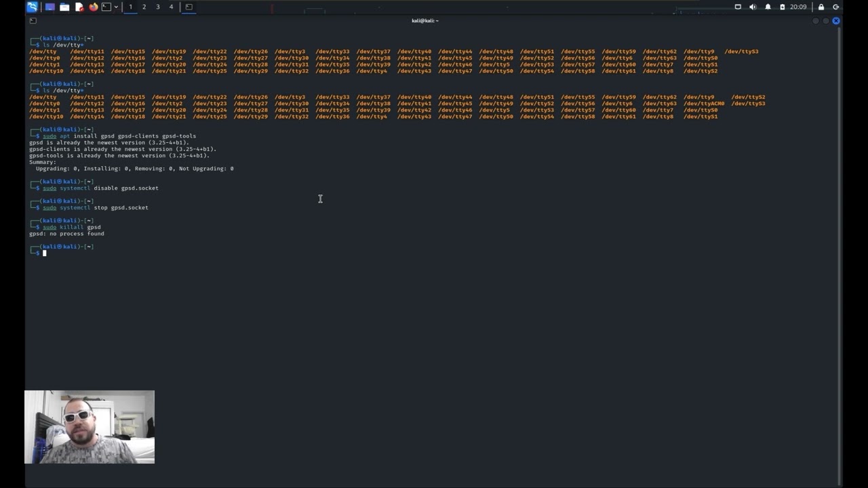Switch to workspace 3

(157, 7)
